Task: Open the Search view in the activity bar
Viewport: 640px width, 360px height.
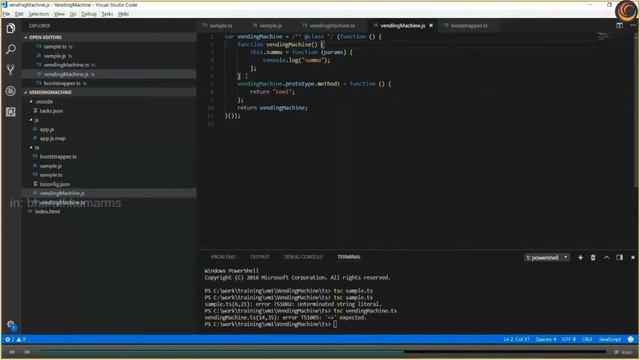Action: [x=11, y=49]
